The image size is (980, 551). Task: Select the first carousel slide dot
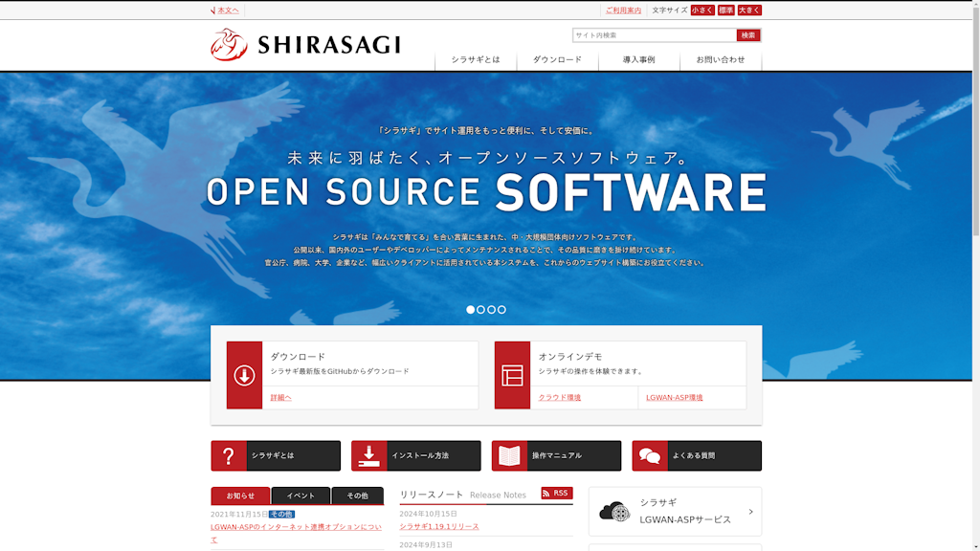coord(470,310)
